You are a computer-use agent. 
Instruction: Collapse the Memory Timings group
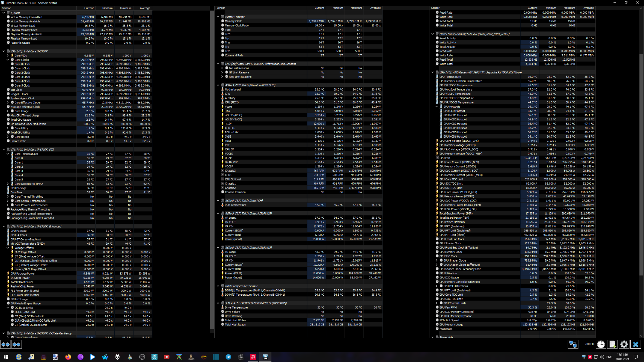click(x=218, y=17)
